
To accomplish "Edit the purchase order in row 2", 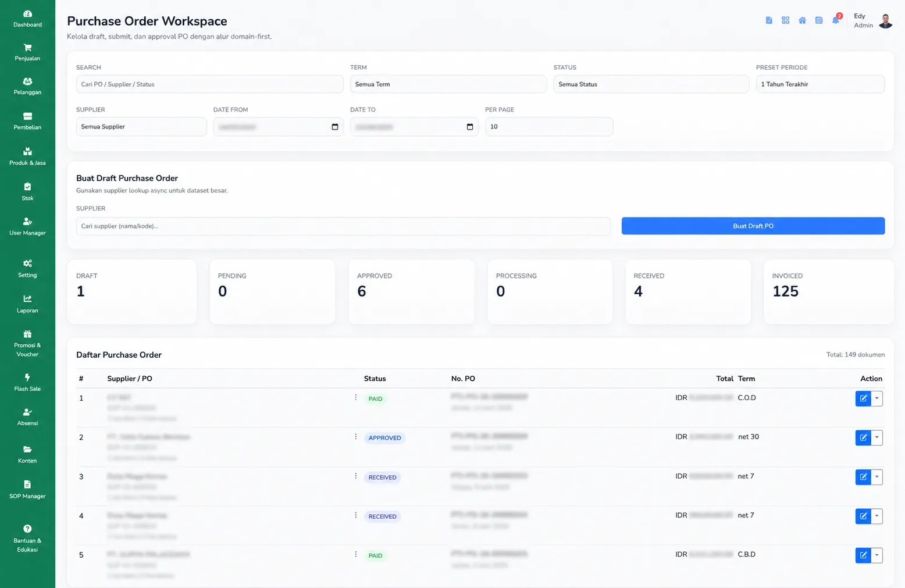I will point(863,438).
